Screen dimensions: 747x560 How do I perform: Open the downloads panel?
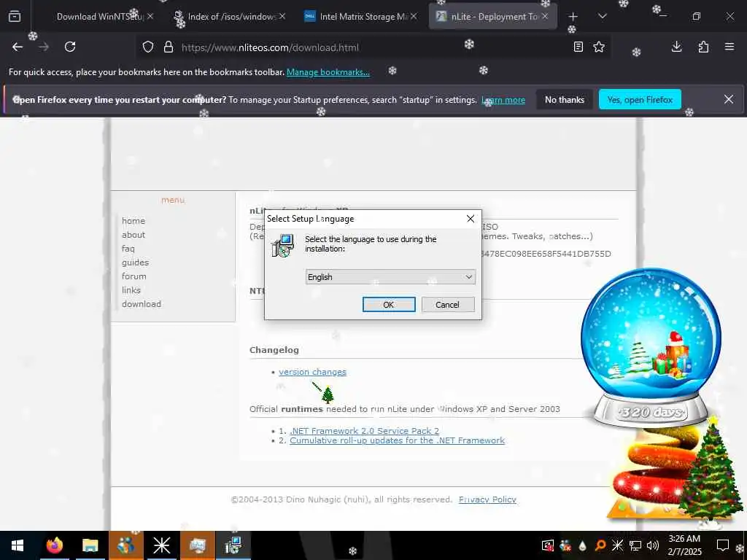click(676, 47)
